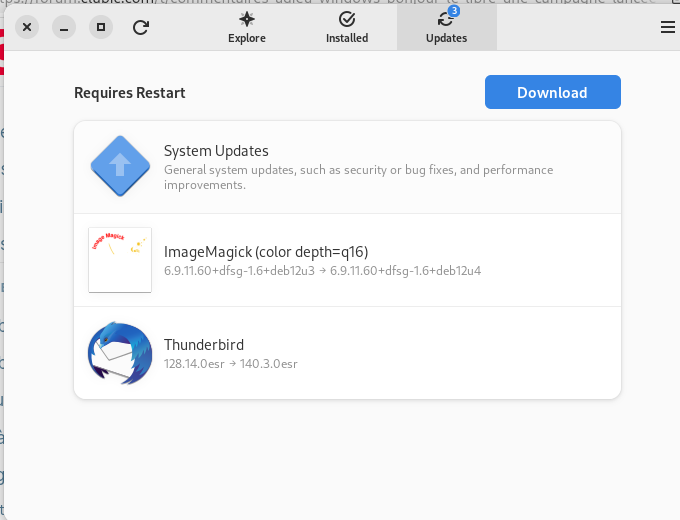Minimize the Software window

click(x=64, y=27)
